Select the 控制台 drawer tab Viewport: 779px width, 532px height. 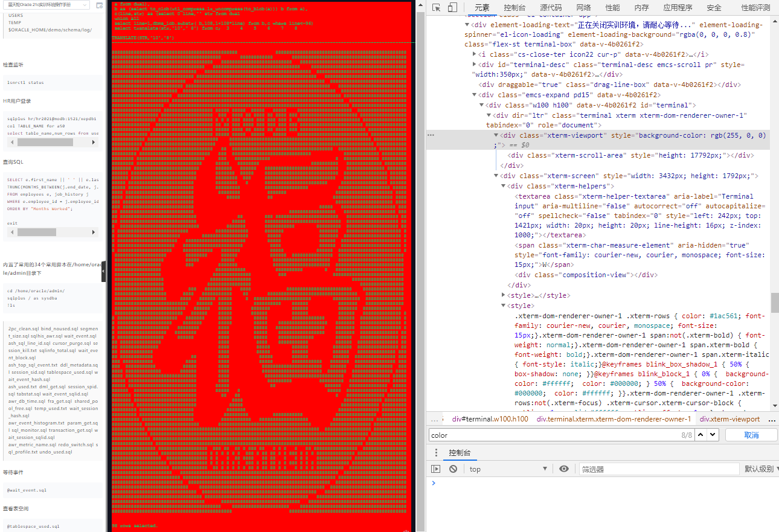click(459, 453)
